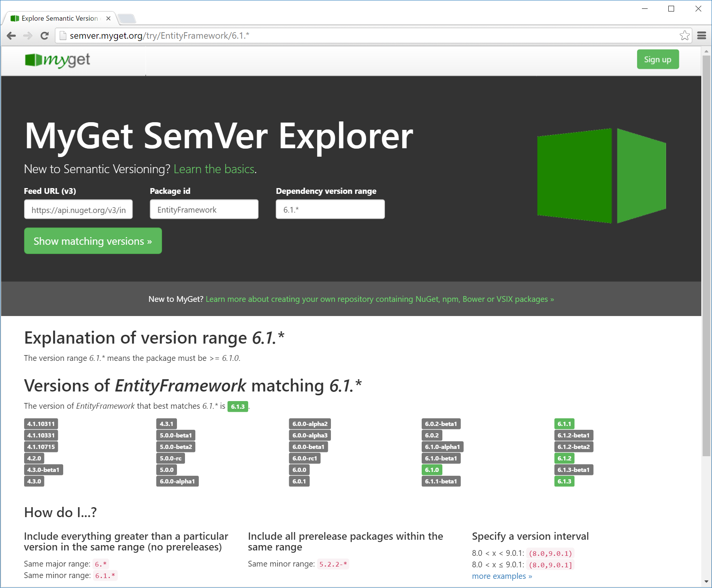
Task: Click the 6.0.2 version badge
Action: click(432, 435)
